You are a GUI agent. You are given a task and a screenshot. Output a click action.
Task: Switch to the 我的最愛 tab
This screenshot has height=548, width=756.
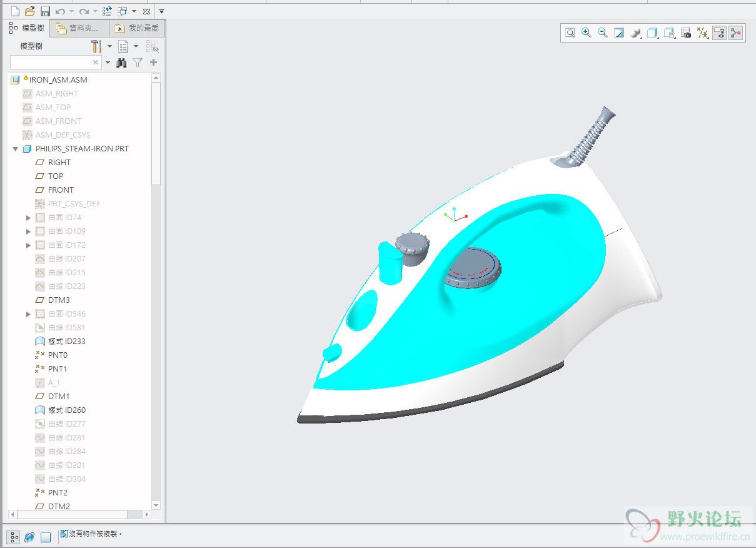coord(138,28)
